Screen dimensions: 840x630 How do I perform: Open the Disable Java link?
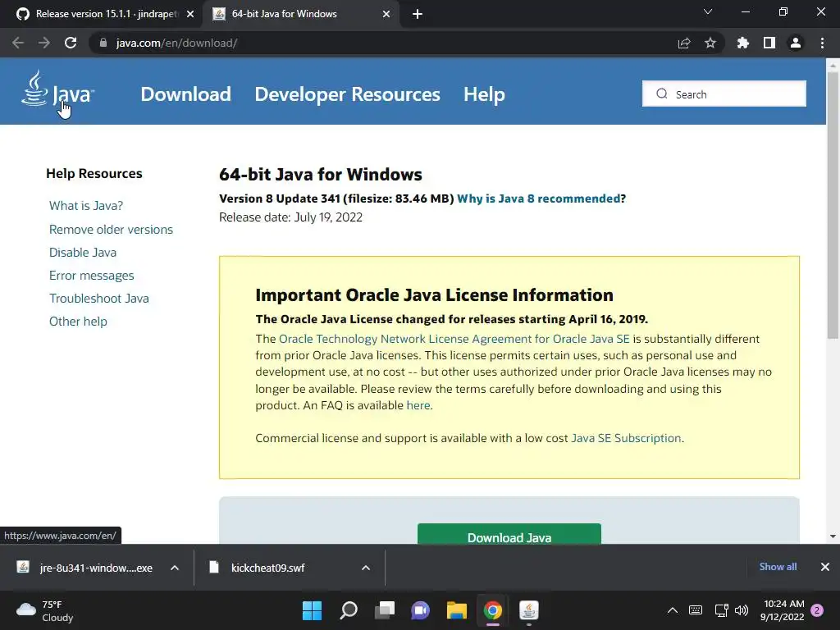[83, 253]
